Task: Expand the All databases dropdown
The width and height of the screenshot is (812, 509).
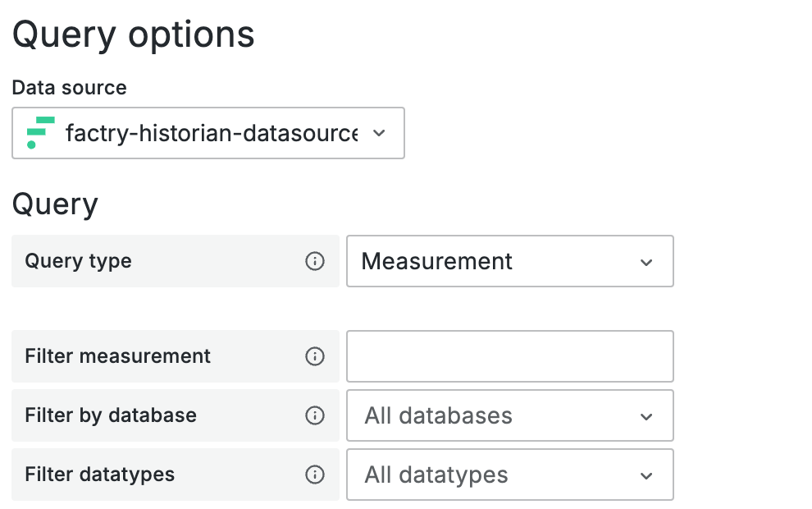Action: (510, 415)
